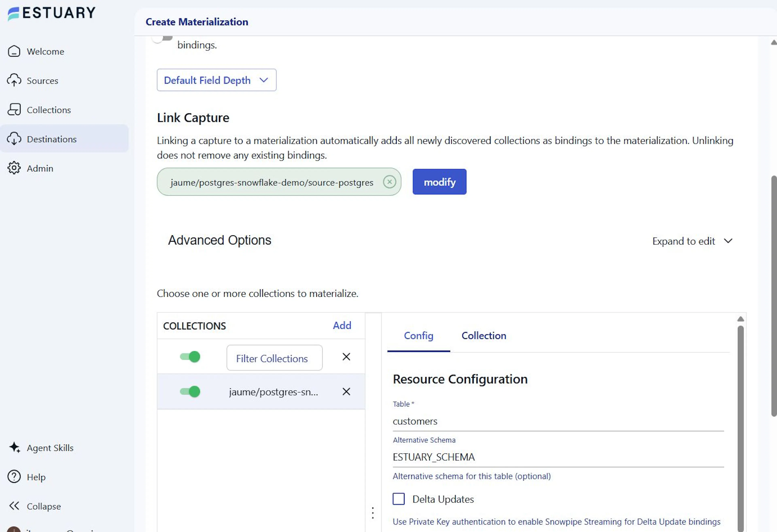Remove the jaume/postgres-sn... collection binding

346,392
